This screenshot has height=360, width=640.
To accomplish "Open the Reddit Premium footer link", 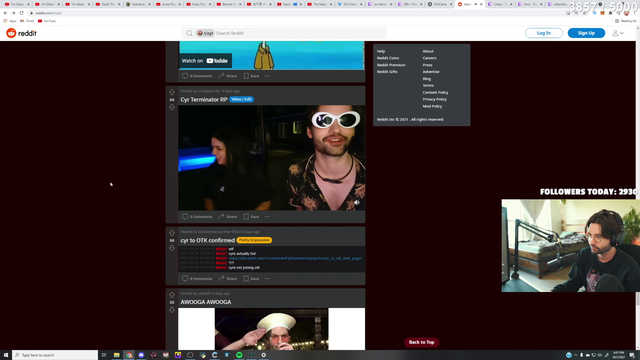I will pos(391,65).
